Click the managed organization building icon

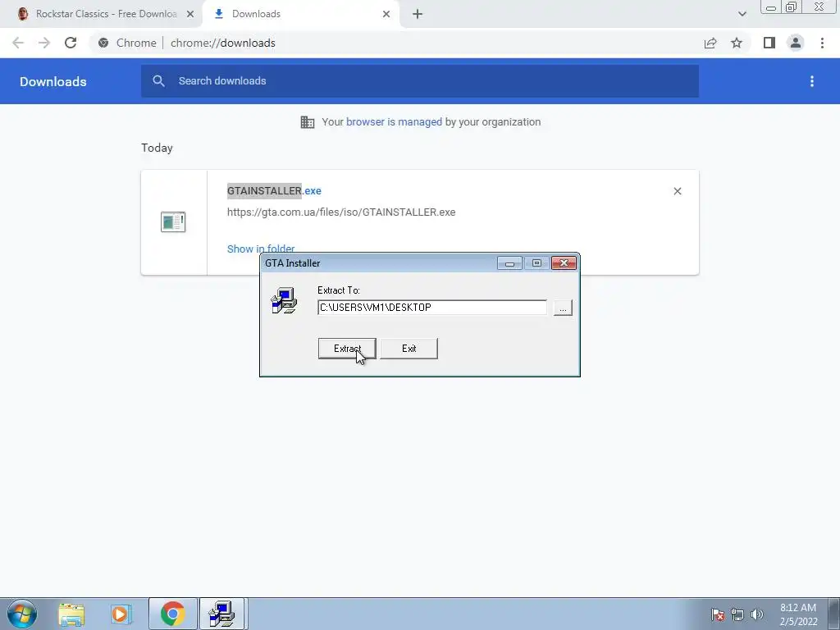click(308, 122)
